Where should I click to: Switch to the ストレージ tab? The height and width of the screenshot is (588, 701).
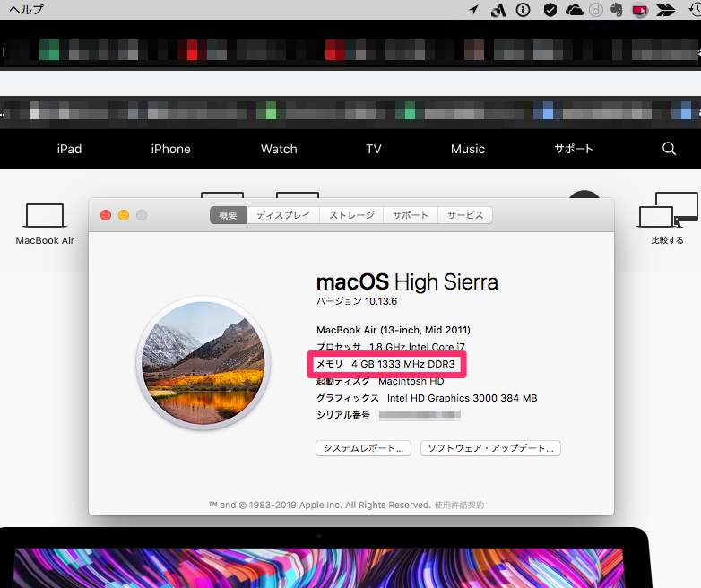[x=351, y=215]
